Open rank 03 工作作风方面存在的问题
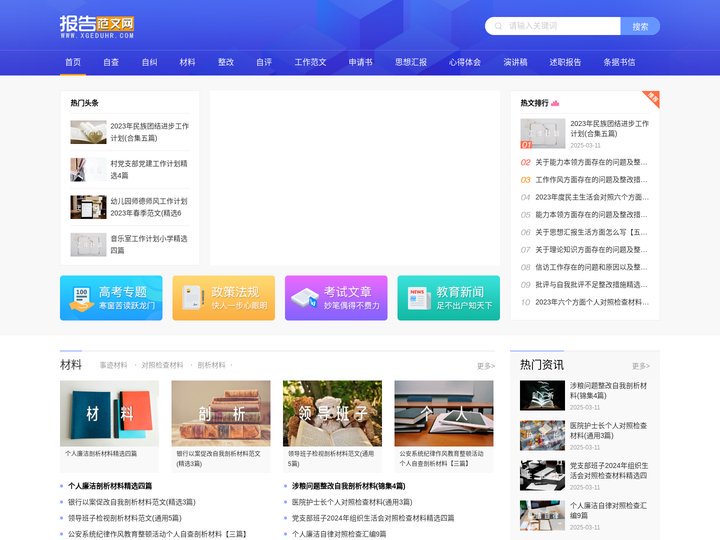This screenshot has height=540, width=720. (x=591, y=180)
